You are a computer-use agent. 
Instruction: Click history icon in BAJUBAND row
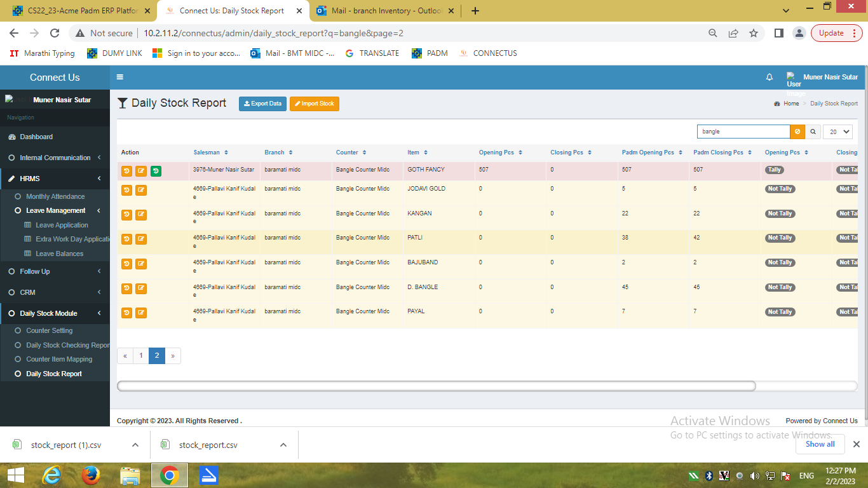[x=126, y=264]
